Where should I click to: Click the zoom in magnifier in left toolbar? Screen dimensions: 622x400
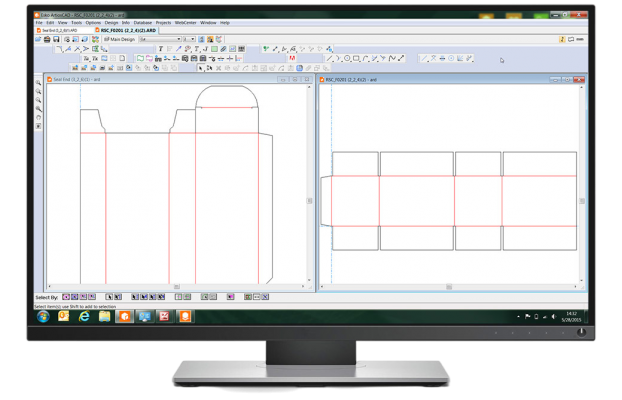tap(39, 83)
